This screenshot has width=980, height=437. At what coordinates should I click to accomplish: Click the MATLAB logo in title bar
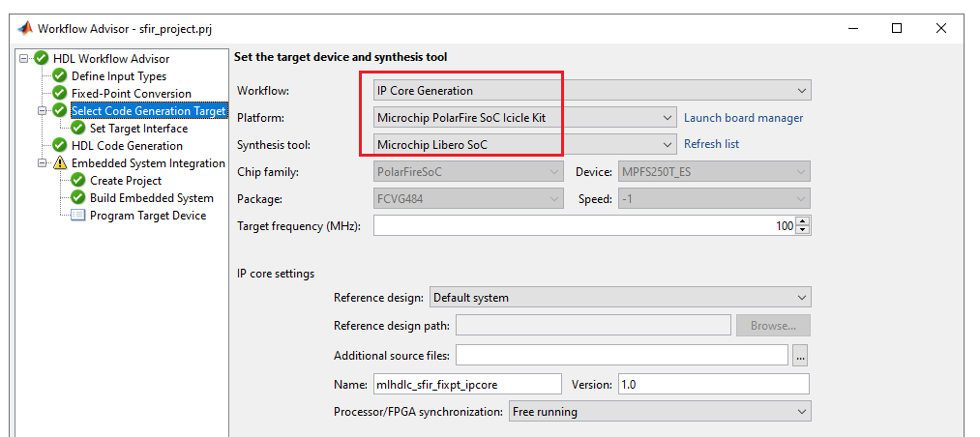tap(24, 28)
